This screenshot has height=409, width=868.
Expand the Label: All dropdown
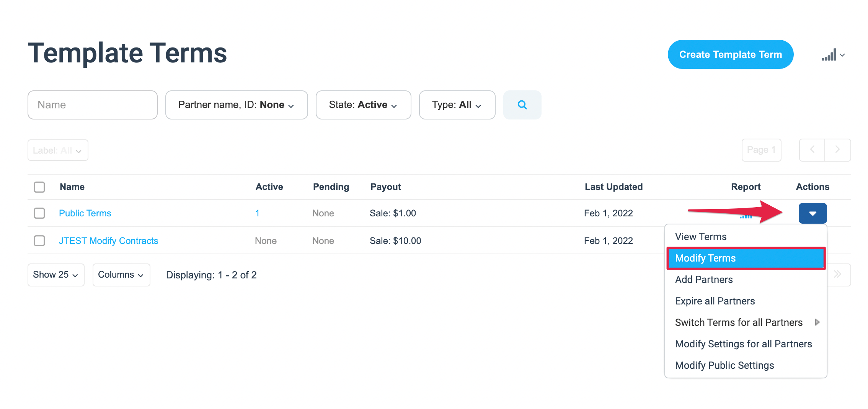pyautogui.click(x=58, y=150)
